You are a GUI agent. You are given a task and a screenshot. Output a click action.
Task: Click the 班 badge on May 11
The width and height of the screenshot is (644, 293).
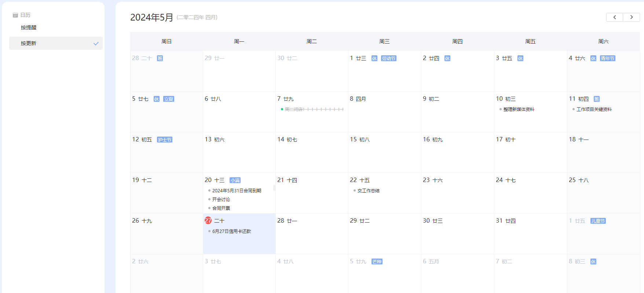tap(597, 99)
